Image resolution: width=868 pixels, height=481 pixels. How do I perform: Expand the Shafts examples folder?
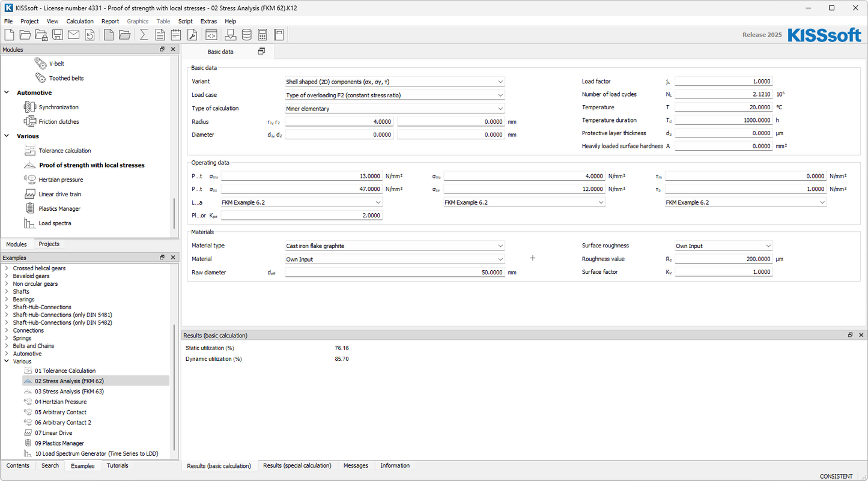pyautogui.click(x=6, y=292)
